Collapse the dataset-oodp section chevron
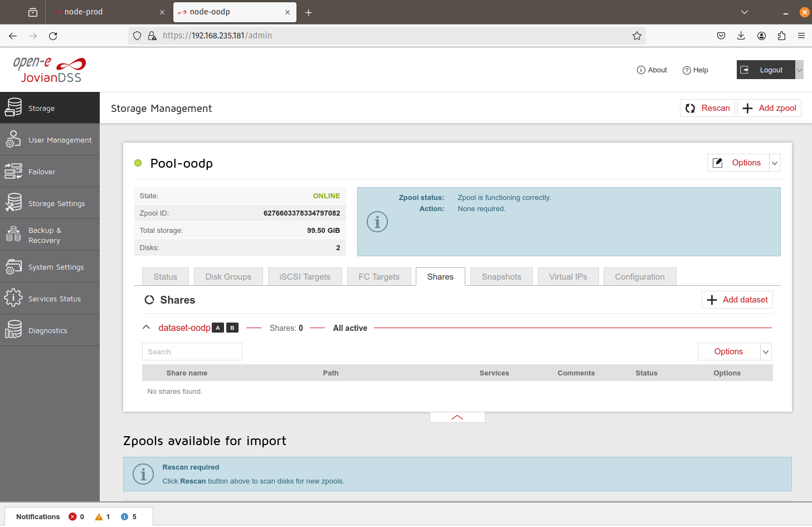Screen dimensions: 812x527 pos(147,328)
